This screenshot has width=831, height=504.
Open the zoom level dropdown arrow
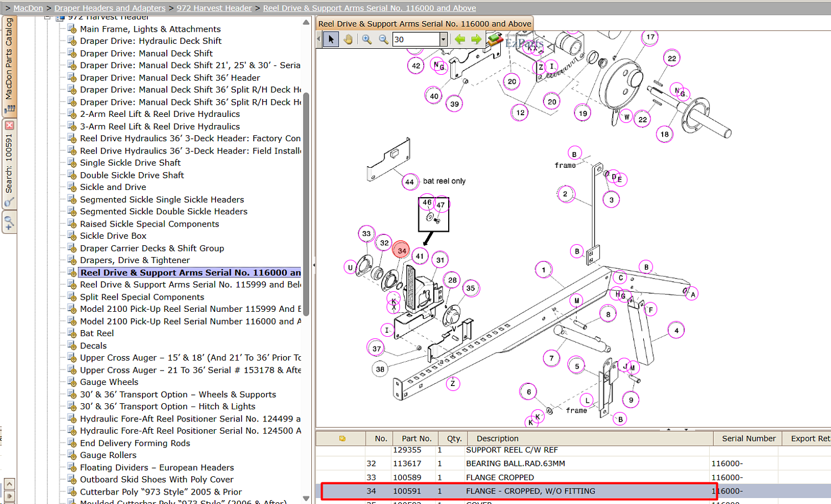443,39
